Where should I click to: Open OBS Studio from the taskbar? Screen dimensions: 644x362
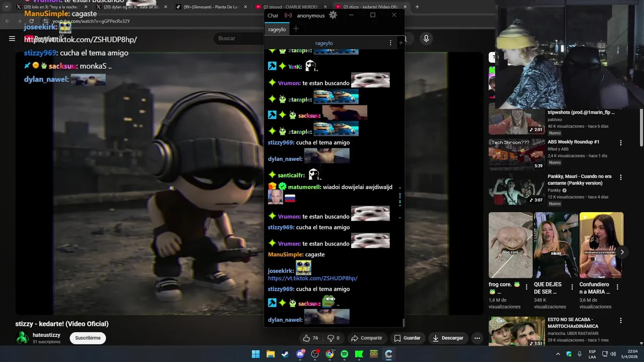(x=315, y=354)
